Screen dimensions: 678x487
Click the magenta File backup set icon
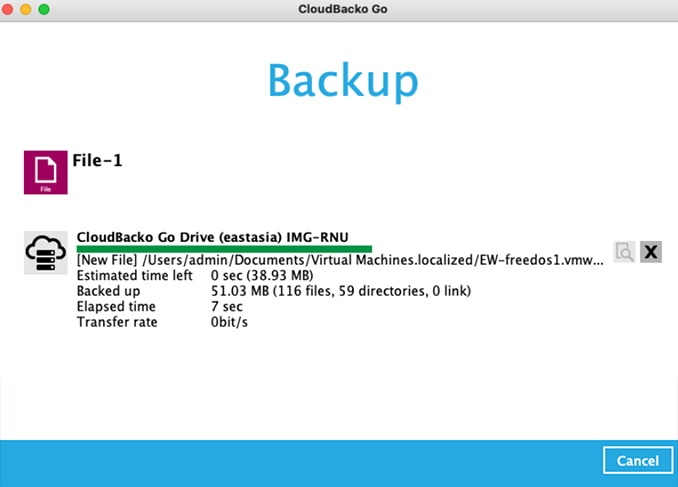point(45,172)
